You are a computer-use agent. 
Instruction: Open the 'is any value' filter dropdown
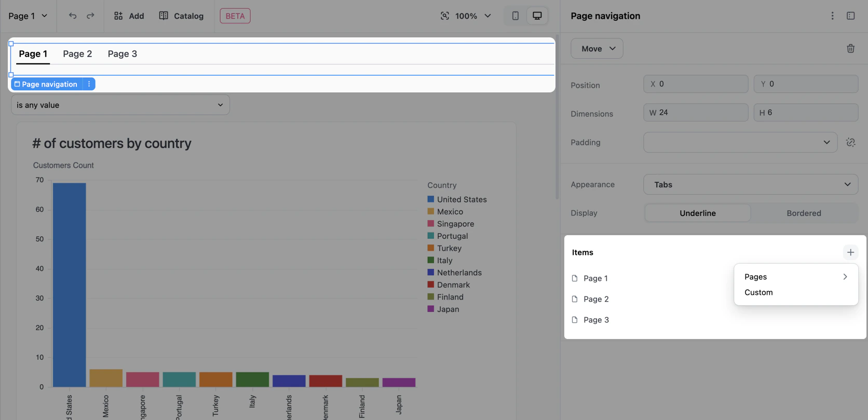click(120, 105)
